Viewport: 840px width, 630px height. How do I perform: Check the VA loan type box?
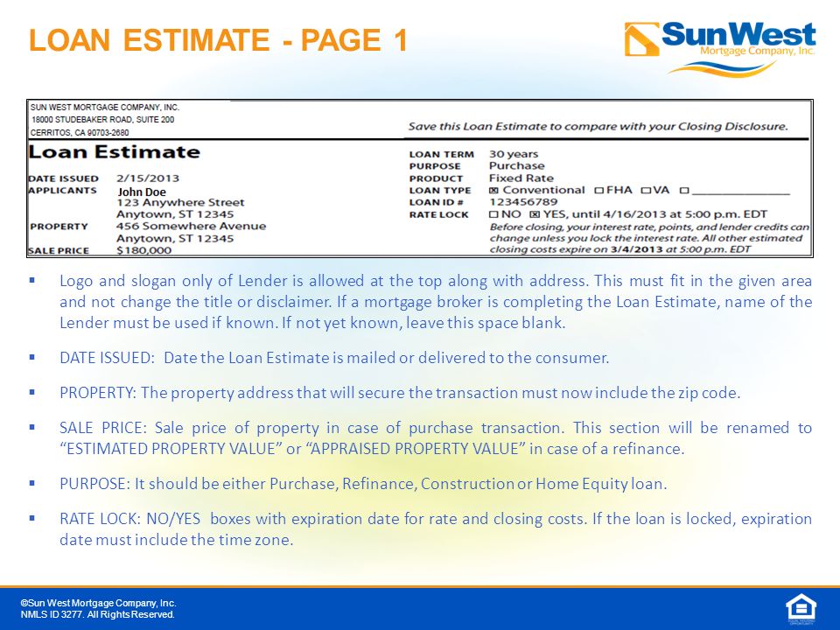646,190
